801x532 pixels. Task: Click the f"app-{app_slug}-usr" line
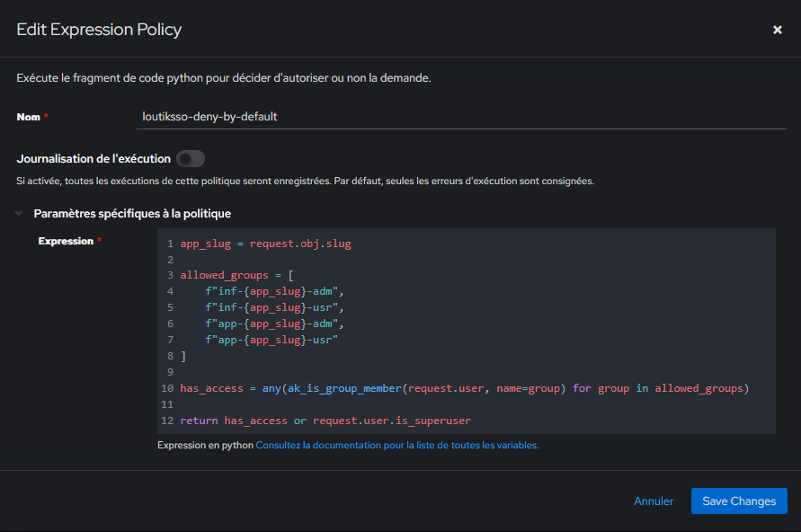point(271,340)
